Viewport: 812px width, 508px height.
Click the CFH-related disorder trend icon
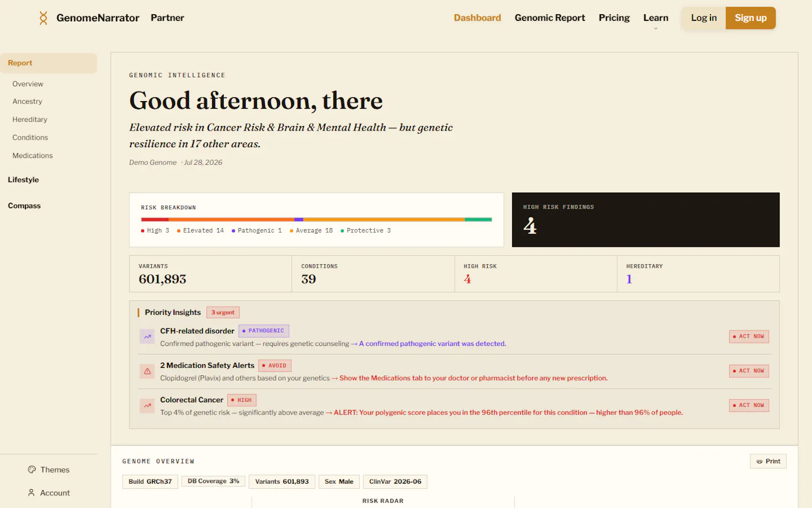pos(147,336)
